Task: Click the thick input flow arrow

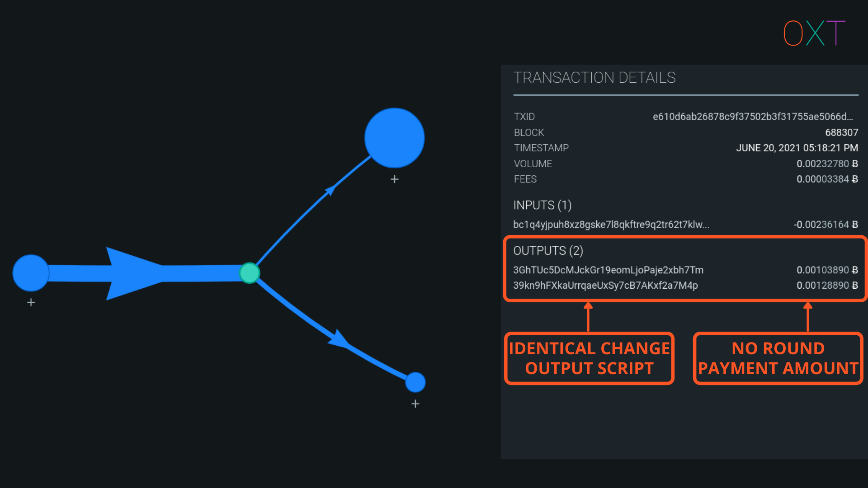Action: [136, 273]
